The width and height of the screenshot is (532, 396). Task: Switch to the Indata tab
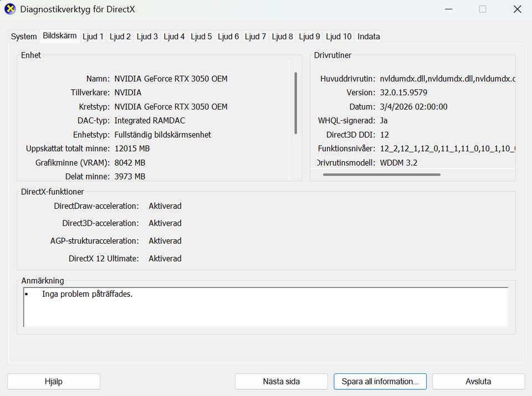point(369,37)
